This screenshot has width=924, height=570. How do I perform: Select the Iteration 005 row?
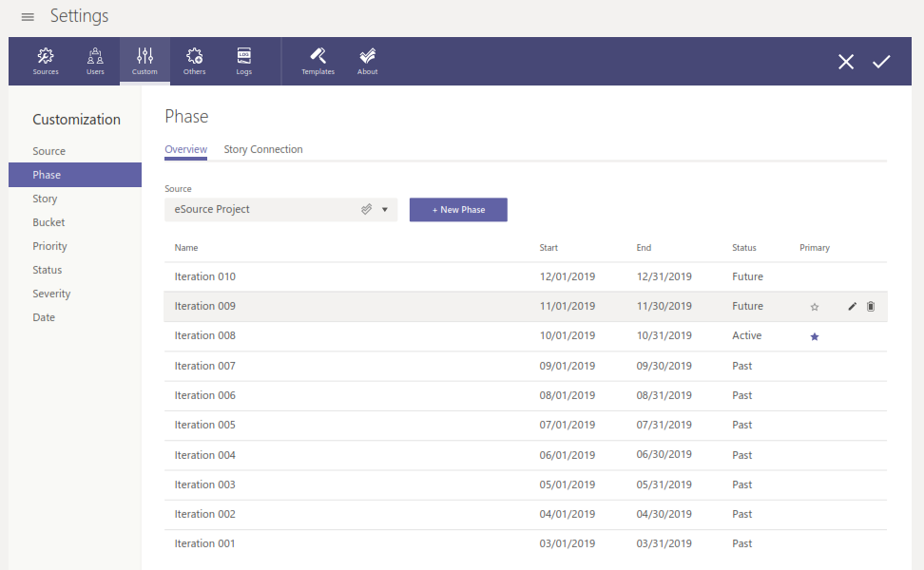tap(380, 425)
